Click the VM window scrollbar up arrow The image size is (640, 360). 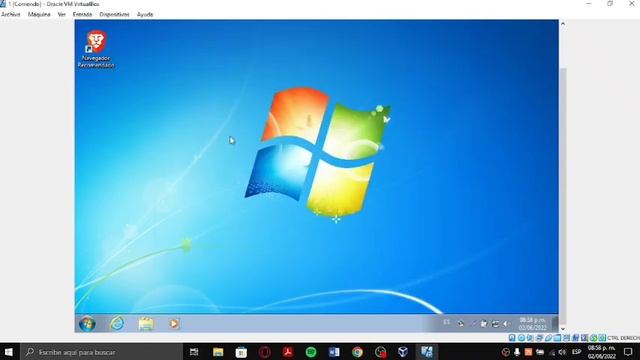point(563,24)
